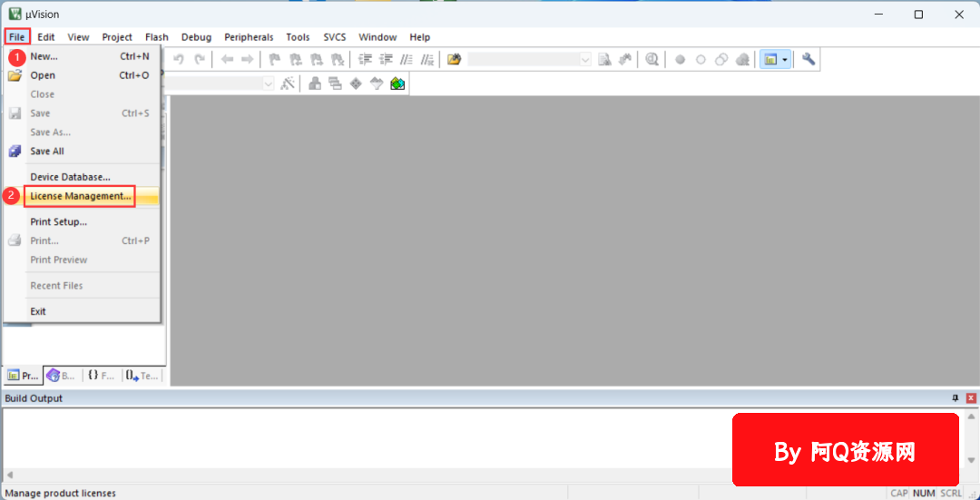Pin the Build Output panel
This screenshot has width=980, height=500.
955,398
